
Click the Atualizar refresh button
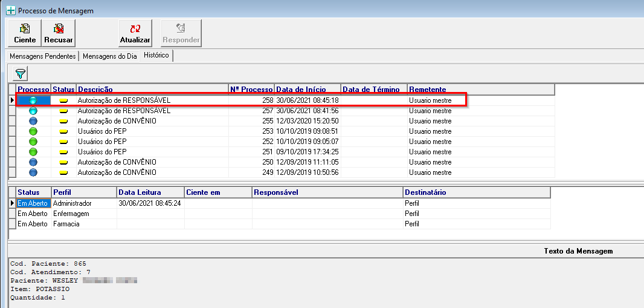click(x=135, y=33)
